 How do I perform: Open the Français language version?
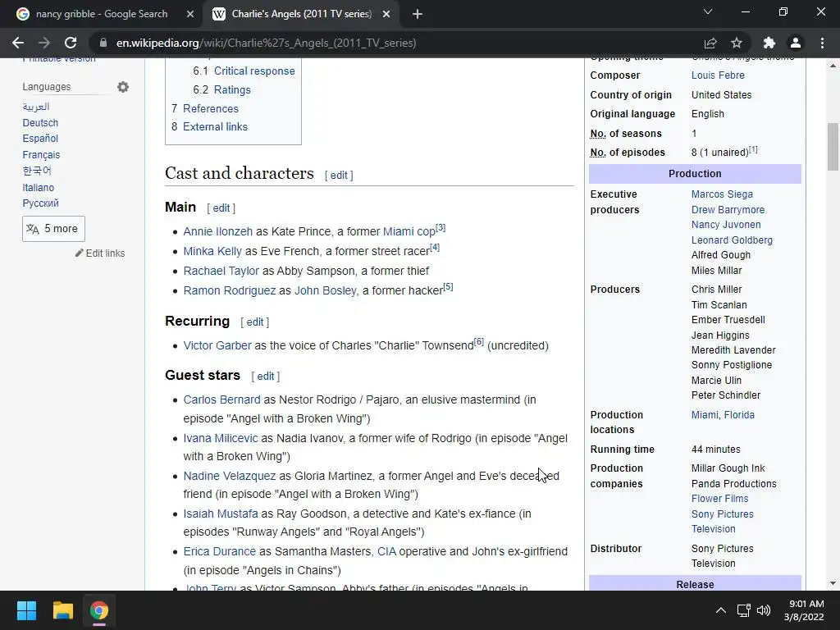(x=41, y=155)
